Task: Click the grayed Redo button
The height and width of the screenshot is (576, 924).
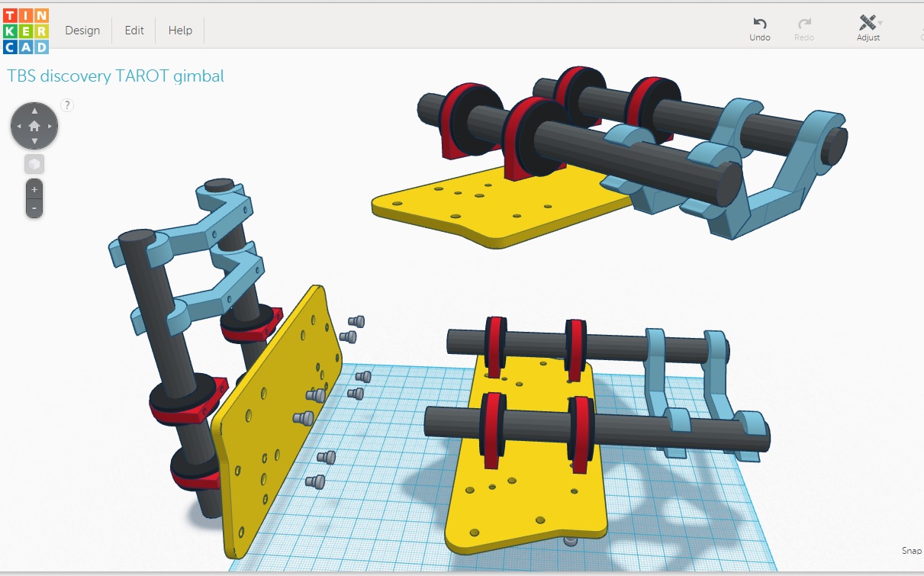Action: [x=804, y=29]
